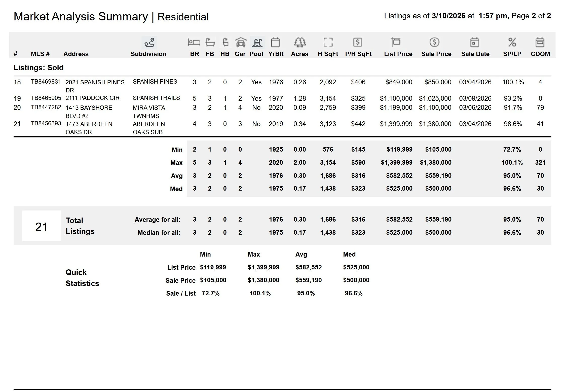
Task: Click the List Price sign icon
Action: coord(395,42)
